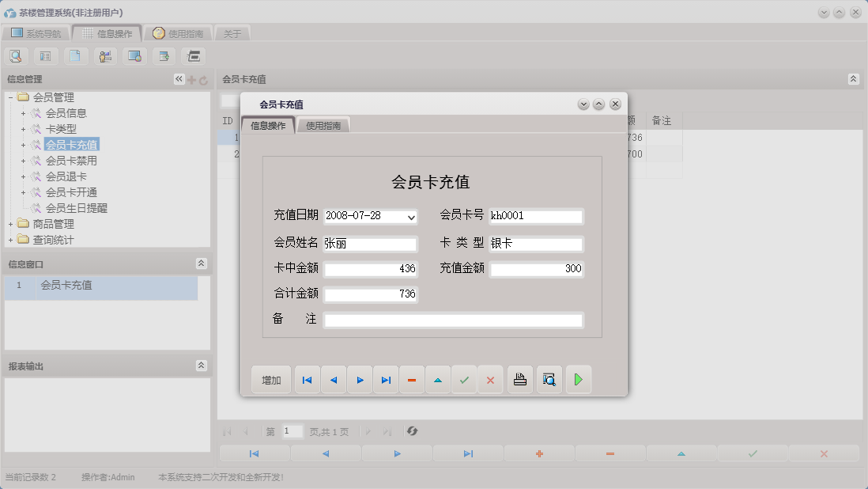Switch to the 使用指南 tab in the dialog
Screen dimensions: 868x489
[x=322, y=125]
